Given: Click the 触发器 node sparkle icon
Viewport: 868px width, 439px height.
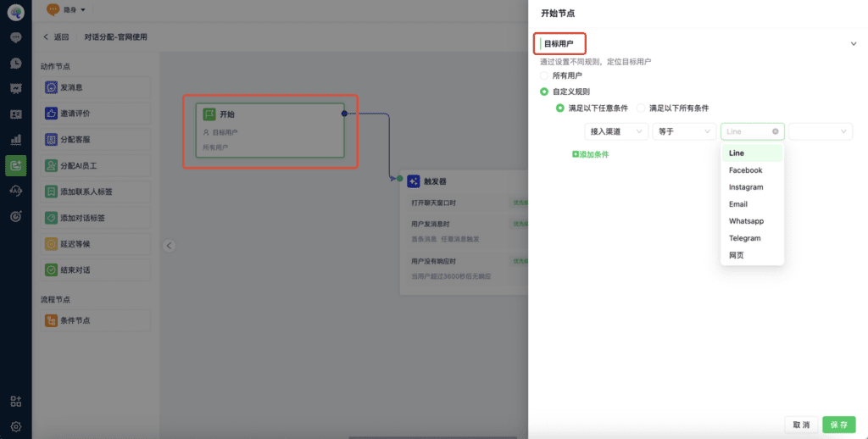Looking at the screenshot, I should pyautogui.click(x=414, y=181).
